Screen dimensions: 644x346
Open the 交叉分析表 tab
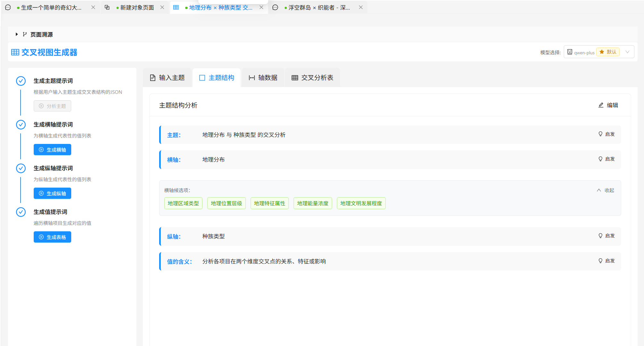pos(312,78)
